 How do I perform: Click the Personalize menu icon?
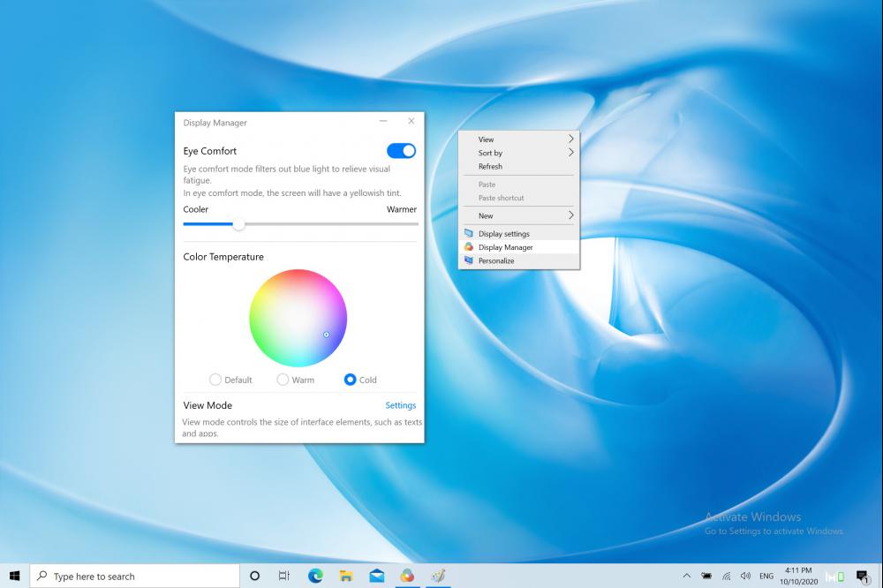click(469, 260)
